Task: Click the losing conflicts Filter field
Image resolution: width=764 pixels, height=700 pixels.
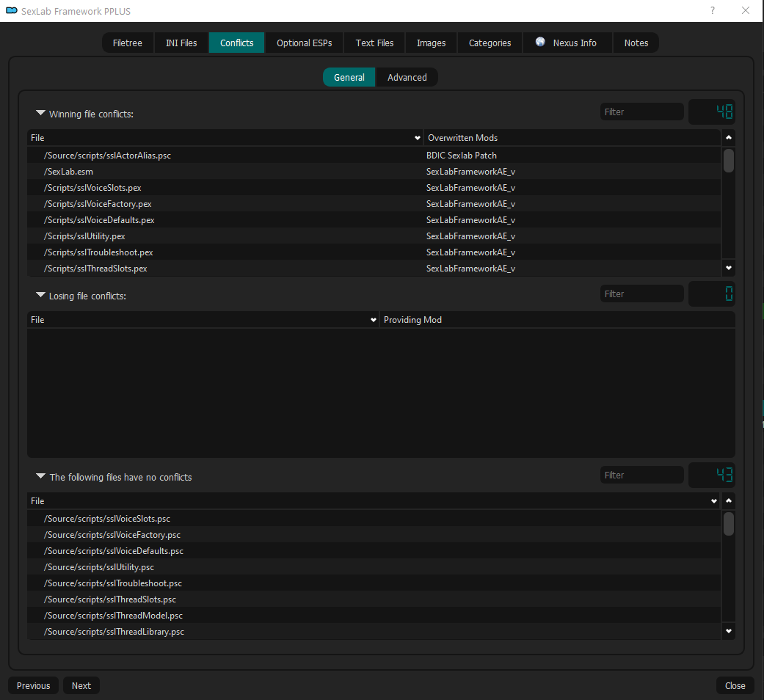Action: pyautogui.click(x=641, y=294)
